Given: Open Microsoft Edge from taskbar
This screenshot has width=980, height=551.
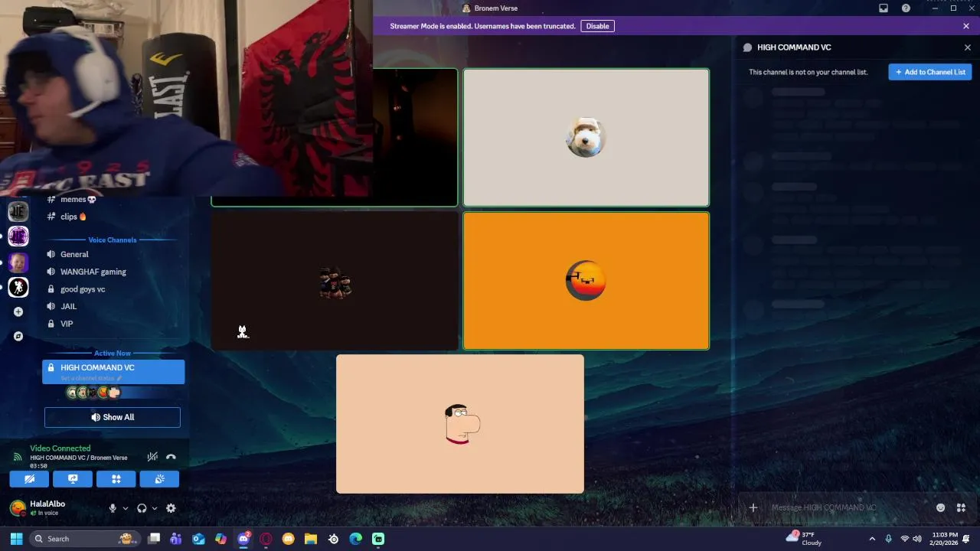Looking at the screenshot, I should tap(355, 539).
